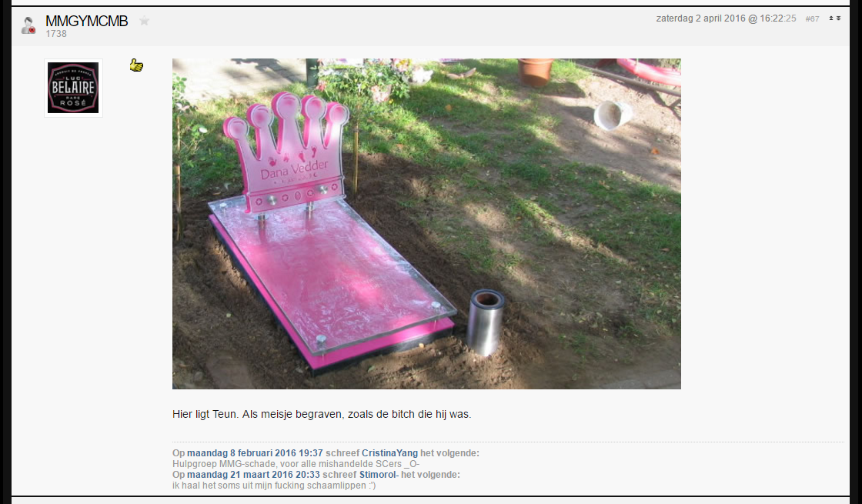
Task: Open quoted post from maandag 8 februari 2016
Action: click(255, 453)
